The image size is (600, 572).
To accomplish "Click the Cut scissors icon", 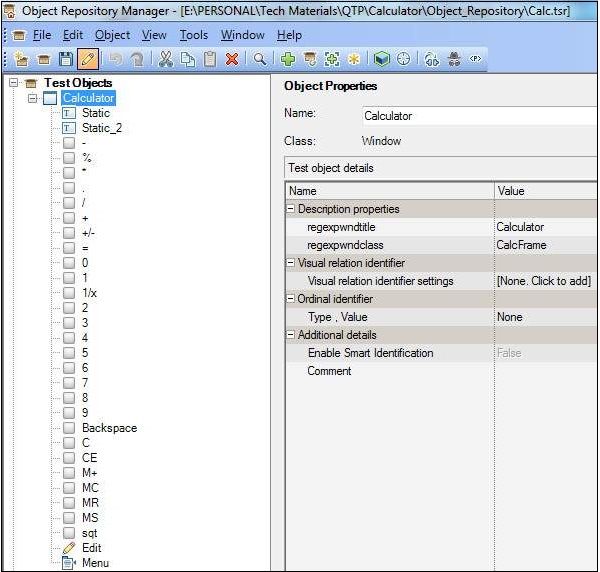I will (166, 60).
